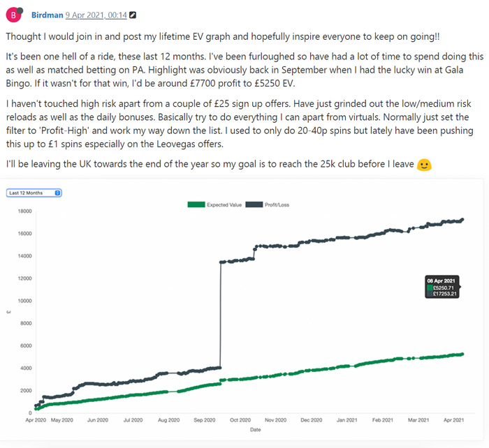Click the smiley emoji in the post
This screenshot has height=448, width=489.
click(424, 165)
